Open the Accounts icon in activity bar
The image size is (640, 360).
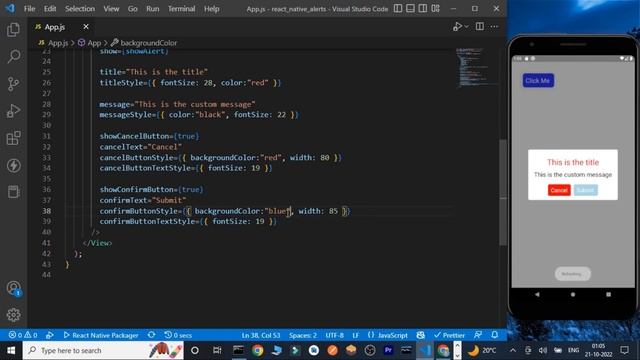[x=13, y=288]
